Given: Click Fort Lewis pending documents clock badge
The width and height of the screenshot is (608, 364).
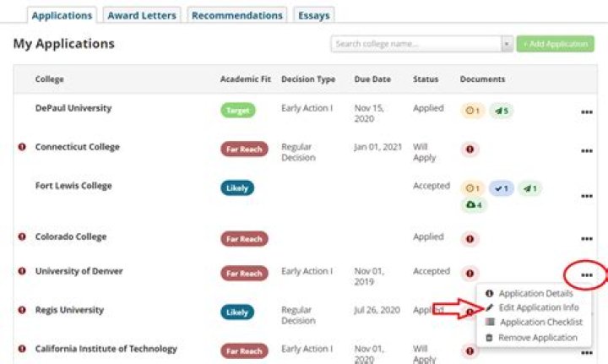Looking at the screenshot, I should (472, 188).
